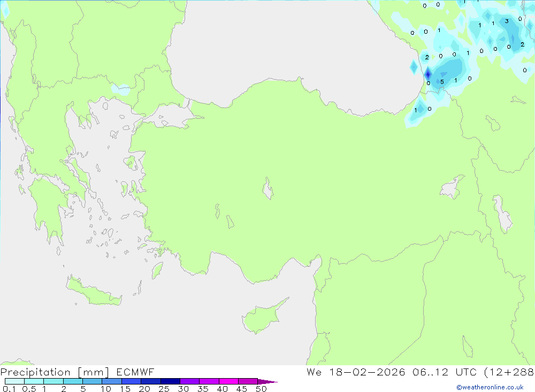Click the '0.1' legend scale label

(9, 389)
